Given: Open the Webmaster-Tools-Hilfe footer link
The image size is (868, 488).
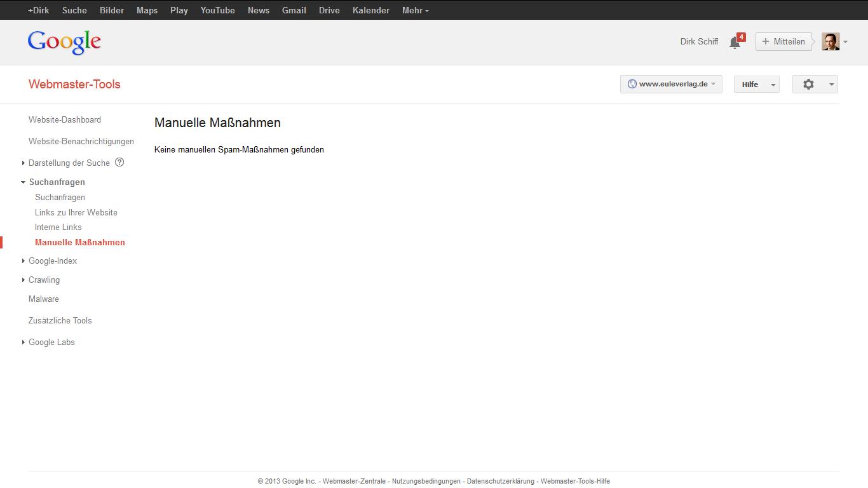Looking at the screenshot, I should tap(575, 481).
